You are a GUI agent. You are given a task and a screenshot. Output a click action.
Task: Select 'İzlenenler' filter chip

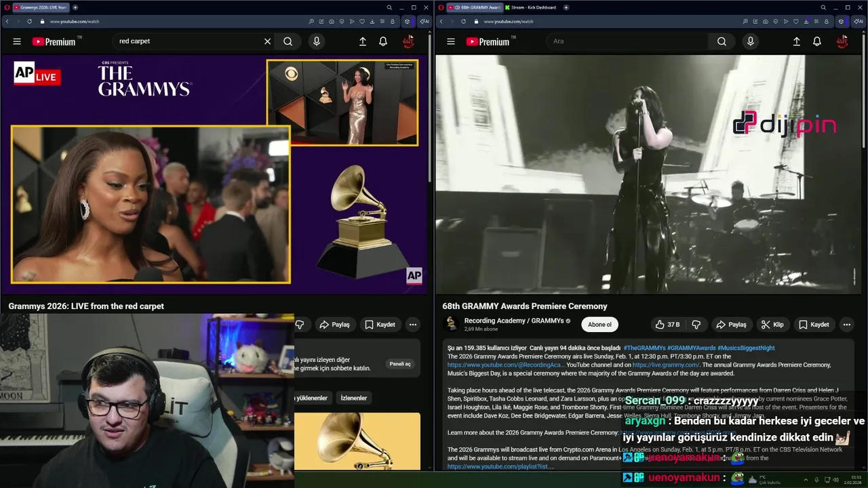coord(353,398)
